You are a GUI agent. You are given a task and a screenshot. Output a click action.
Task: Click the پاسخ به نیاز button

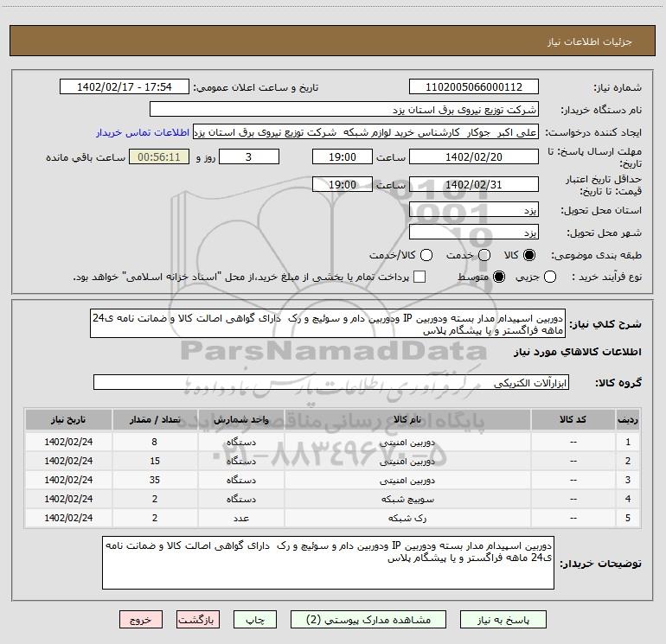coord(503,620)
